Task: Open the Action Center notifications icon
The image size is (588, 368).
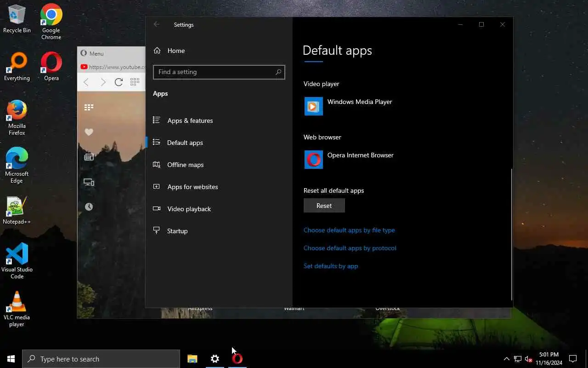Action: tap(573, 359)
